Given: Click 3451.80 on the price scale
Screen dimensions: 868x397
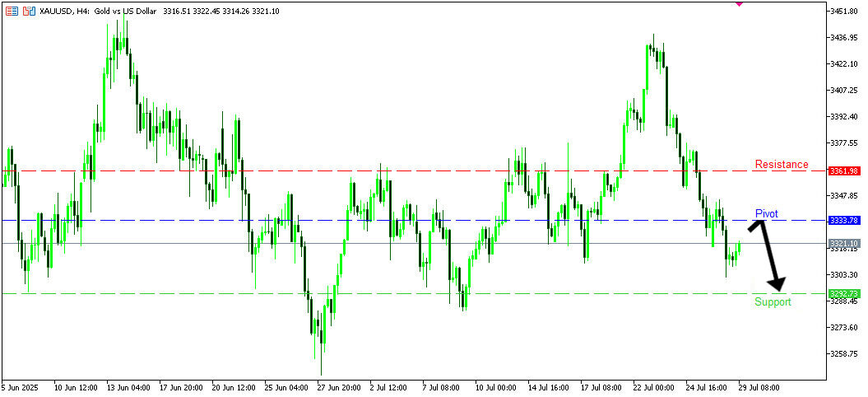Looking at the screenshot, I should coord(844,11).
